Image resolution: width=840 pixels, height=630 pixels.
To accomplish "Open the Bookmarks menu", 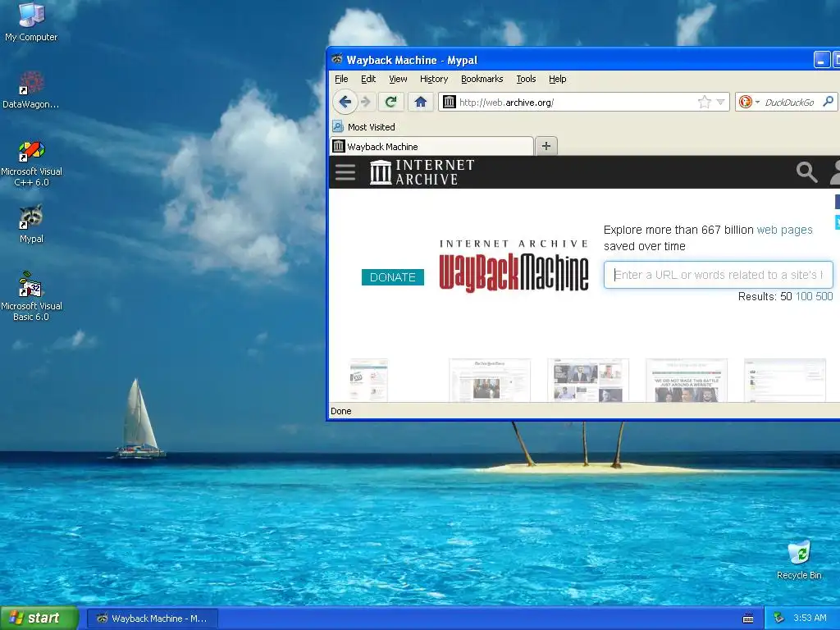I will tap(482, 79).
